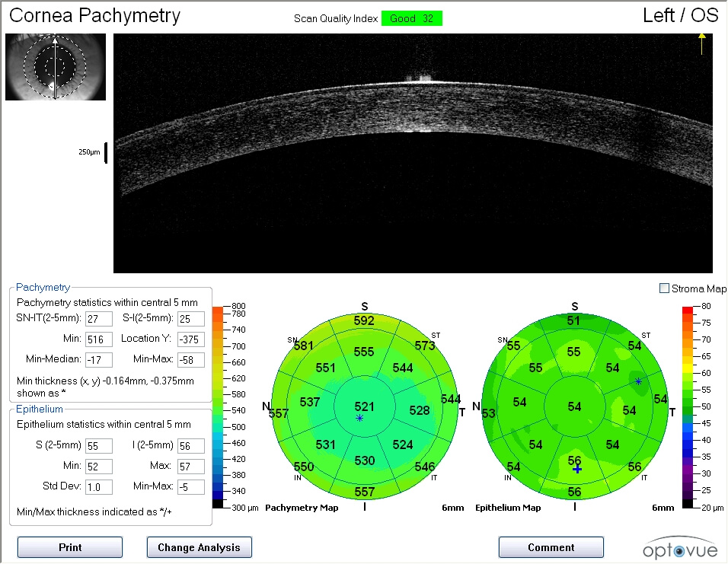Click epithelium value 53 near N
Image resolution: width=728 pixels, height=564 pixels.
click(x=488, y=413)
